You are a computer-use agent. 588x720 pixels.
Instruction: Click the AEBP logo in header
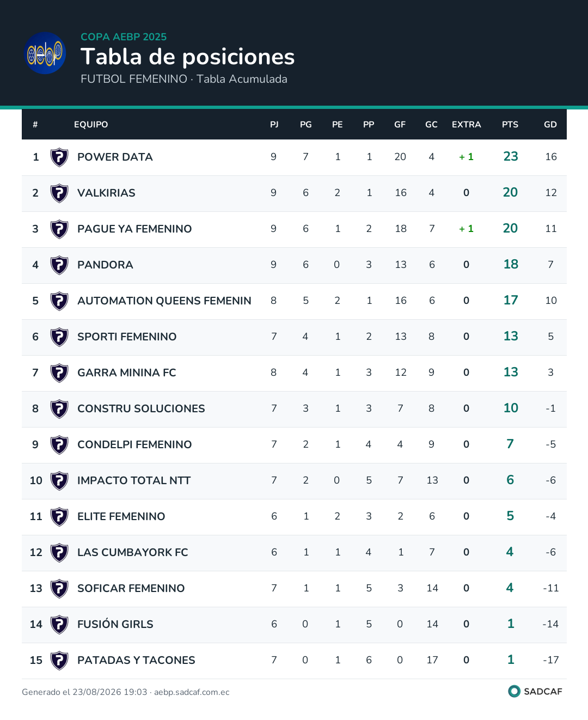(46, 53)
